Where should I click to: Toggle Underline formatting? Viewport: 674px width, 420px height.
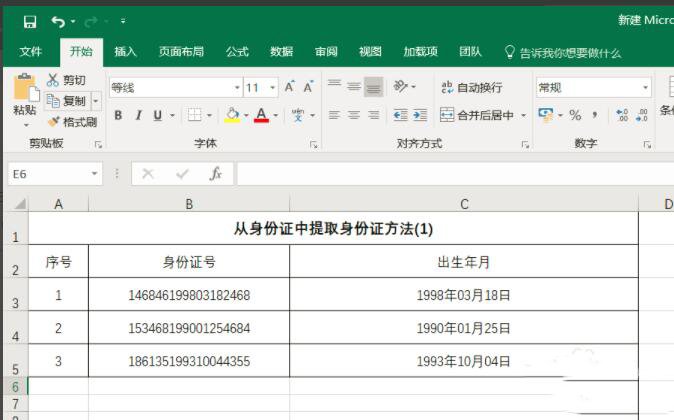[x=158, y=115]
